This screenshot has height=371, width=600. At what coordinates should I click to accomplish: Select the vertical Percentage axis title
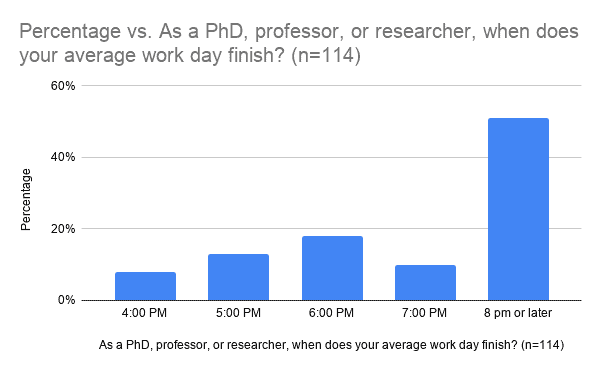tap(26, 200)
